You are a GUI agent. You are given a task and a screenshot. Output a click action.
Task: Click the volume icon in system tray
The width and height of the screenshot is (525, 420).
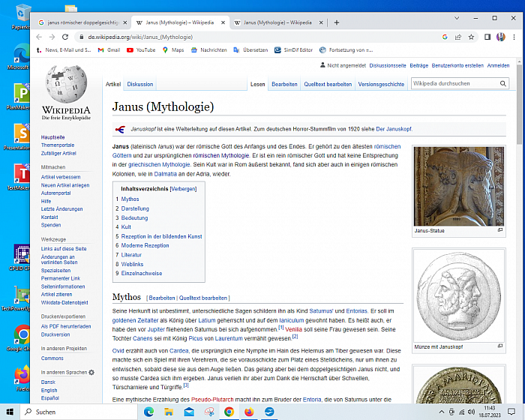coord(472,412)
